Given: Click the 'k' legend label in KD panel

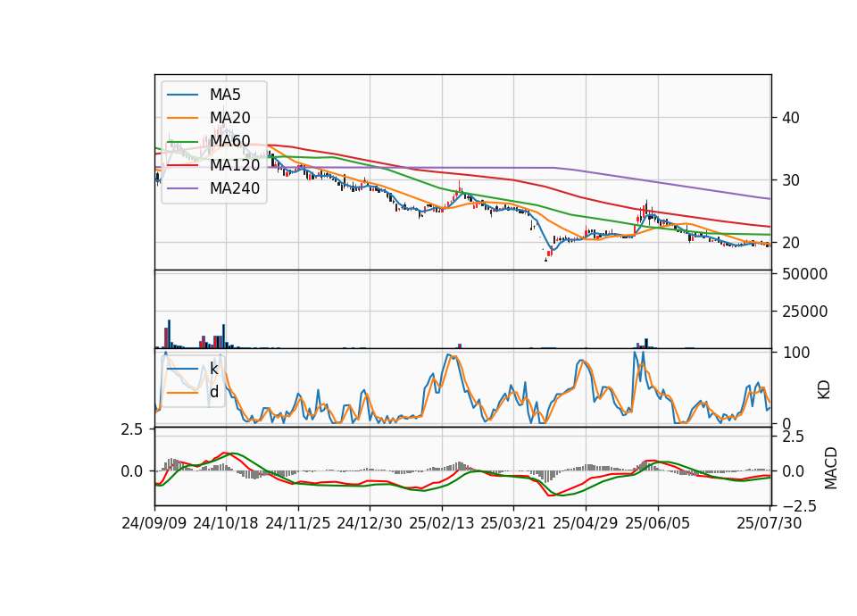Looking at the screenshot, I should click(213, 369).
